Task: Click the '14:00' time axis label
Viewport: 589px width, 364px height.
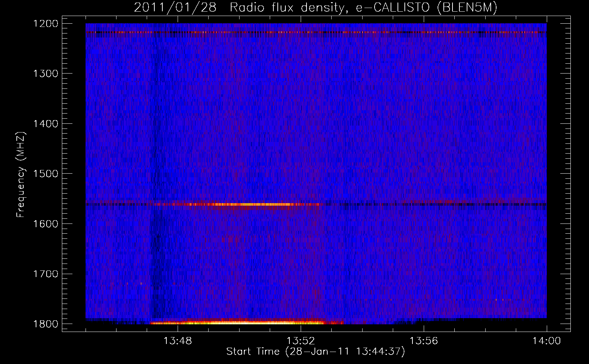Action: click(x=546, y=341)
